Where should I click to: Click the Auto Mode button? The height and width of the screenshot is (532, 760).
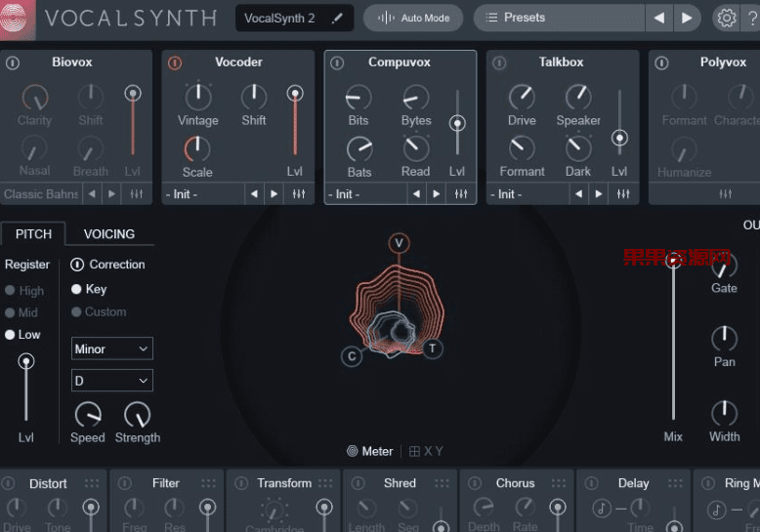(x=413, y=18)
